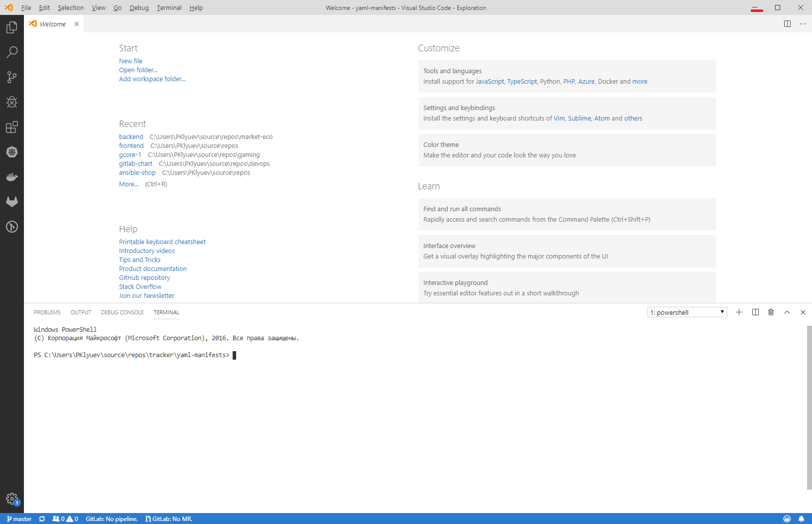Click the master branch indicator

19,519
